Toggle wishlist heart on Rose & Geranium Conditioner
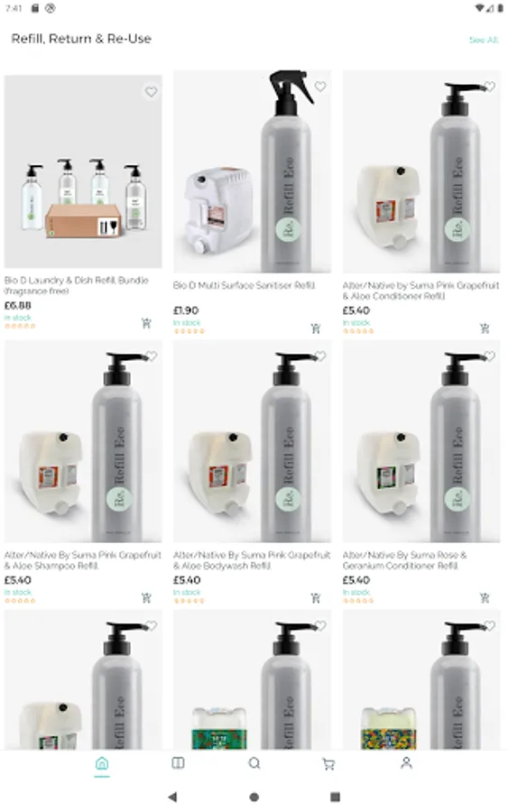 point(489,355)
